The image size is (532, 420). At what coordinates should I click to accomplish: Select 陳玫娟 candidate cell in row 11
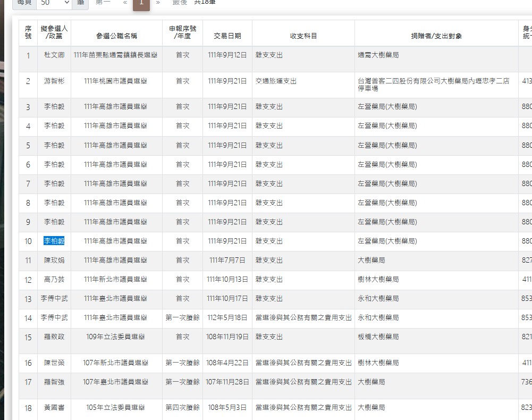pos(54,260)
